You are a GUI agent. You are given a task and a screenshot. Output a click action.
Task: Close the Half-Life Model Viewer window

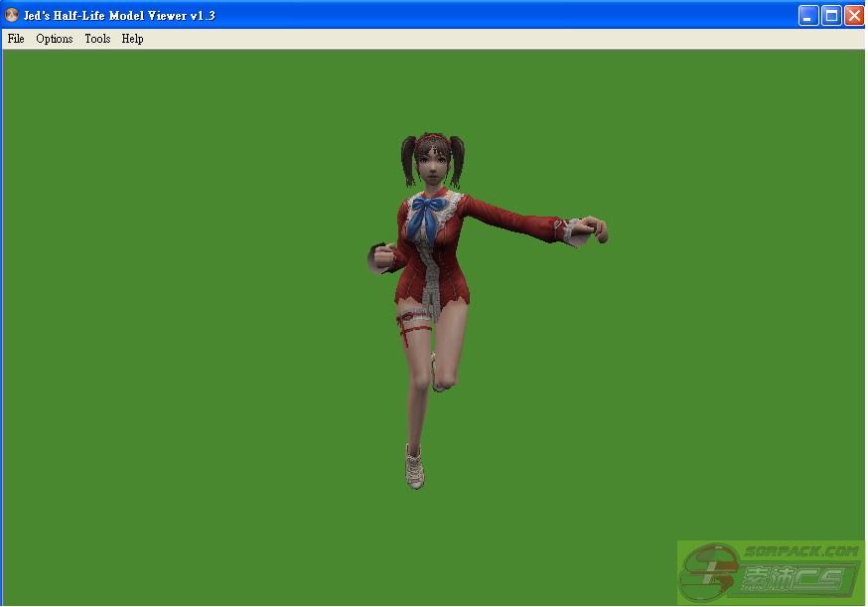point(853,15)
